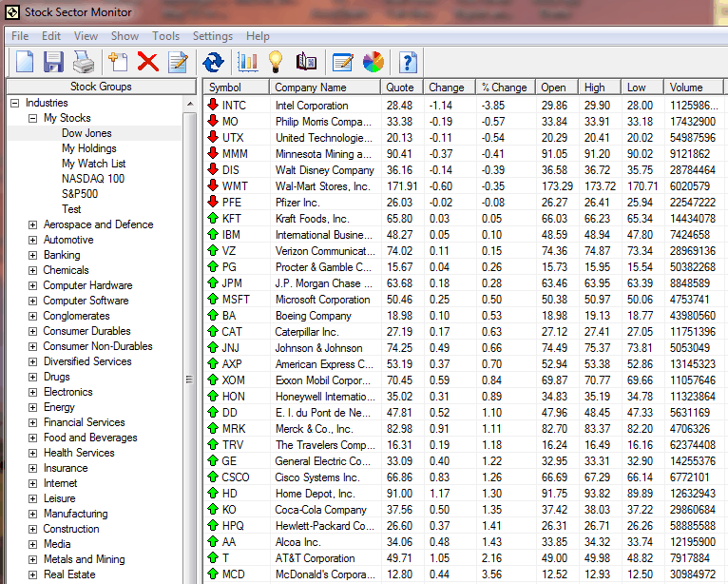Expand the Aerospace and Defence node

(x=33, y=224)
